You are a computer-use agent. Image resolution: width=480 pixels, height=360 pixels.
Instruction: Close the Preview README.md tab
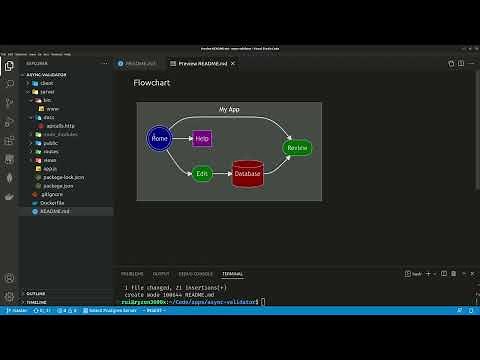pyautogui.click(x=233, y=63)
